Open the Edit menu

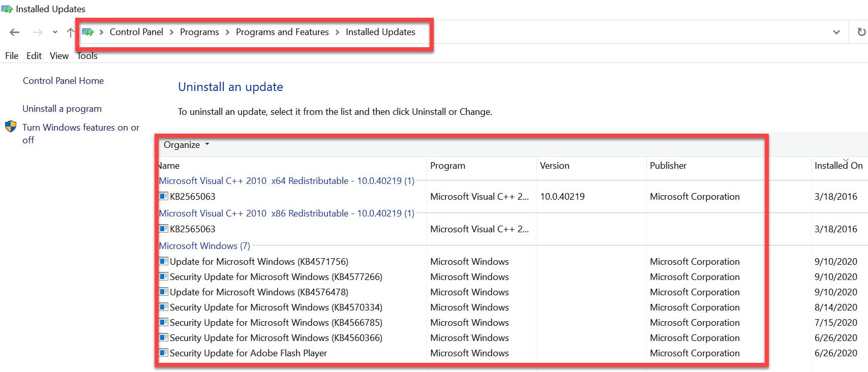(34, 56)
